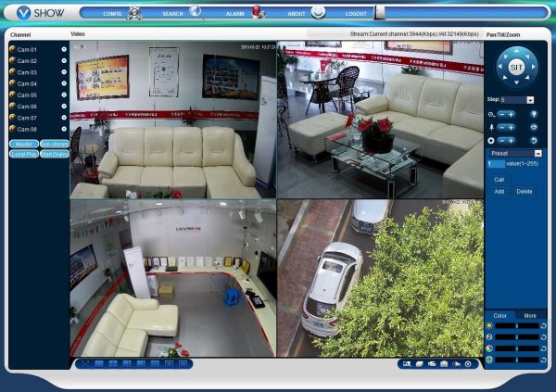Screen dimensions: 556x392
Task: Turn on the PTZ light bulb
Action: (534, 114)
